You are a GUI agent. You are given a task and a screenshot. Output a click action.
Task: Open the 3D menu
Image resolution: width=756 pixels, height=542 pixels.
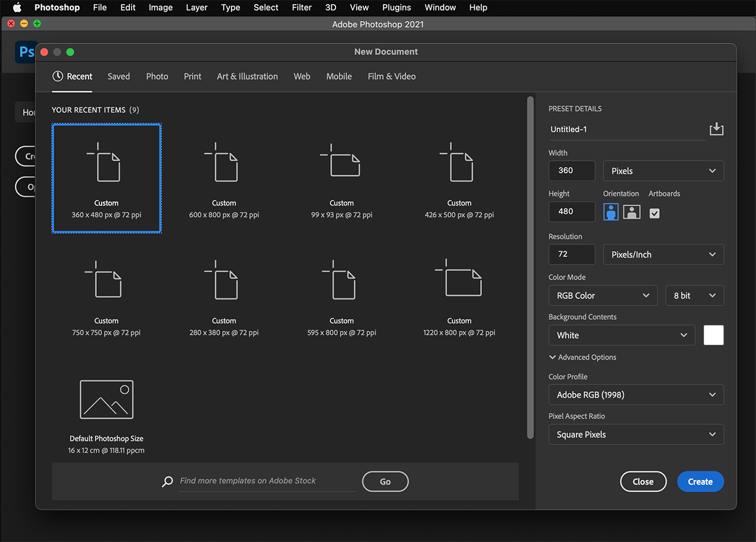tap(331, 8)
